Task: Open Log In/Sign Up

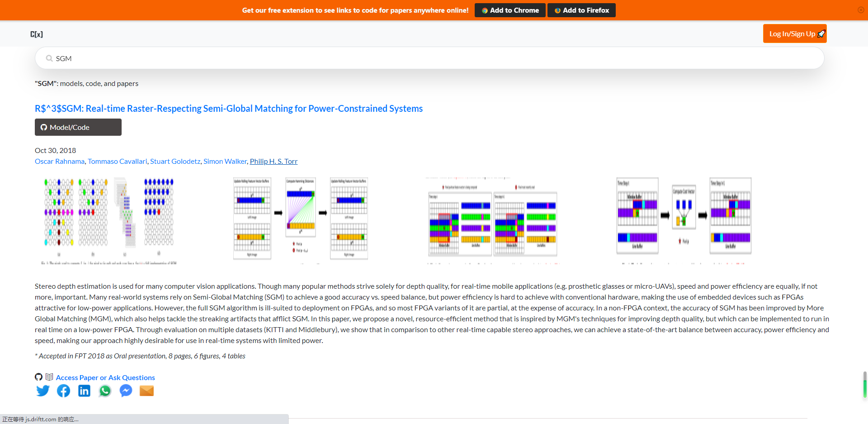Action: click(795, 33)
